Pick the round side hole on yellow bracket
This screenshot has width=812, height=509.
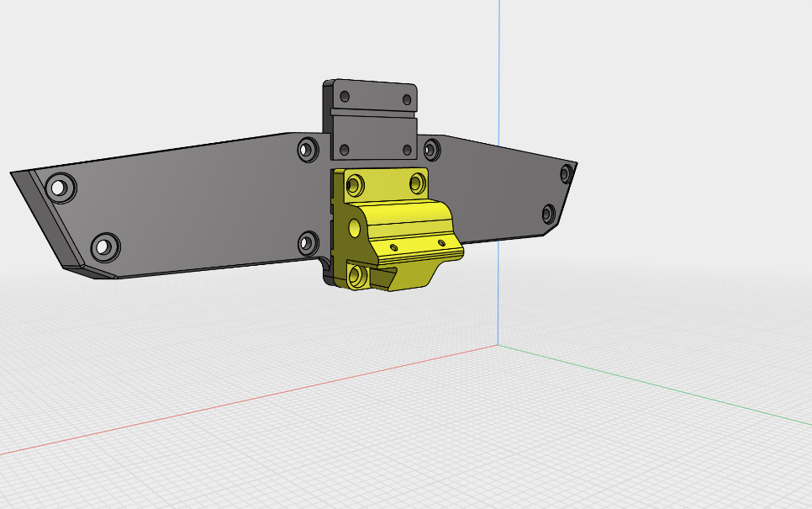(x=354, y=228)
